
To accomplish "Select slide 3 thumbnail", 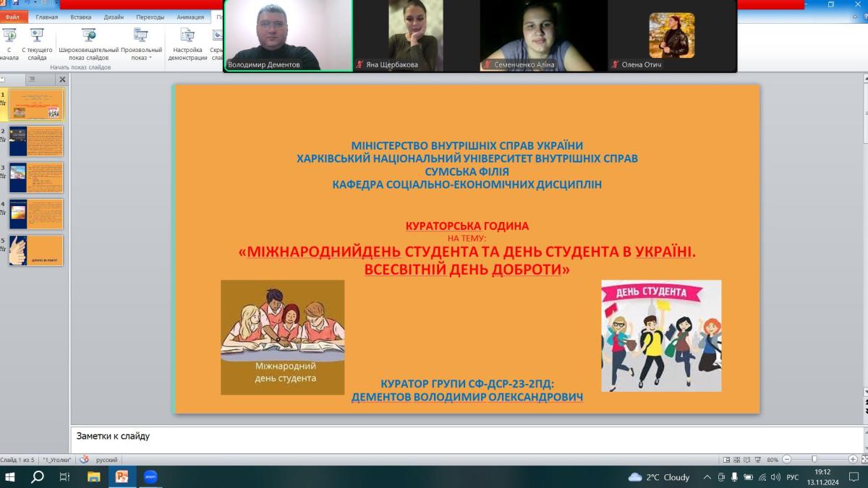I will click(x=36, y=177).
